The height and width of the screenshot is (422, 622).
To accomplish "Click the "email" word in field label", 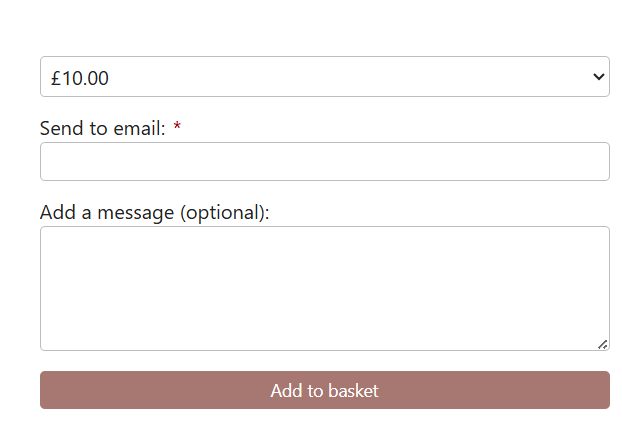I will tap(138, 128).
